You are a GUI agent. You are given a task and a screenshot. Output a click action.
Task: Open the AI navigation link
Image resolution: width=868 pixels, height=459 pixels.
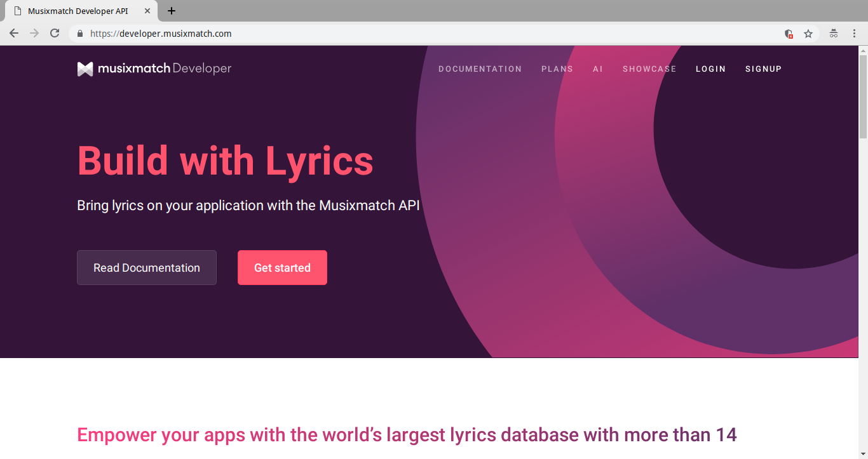598,69
